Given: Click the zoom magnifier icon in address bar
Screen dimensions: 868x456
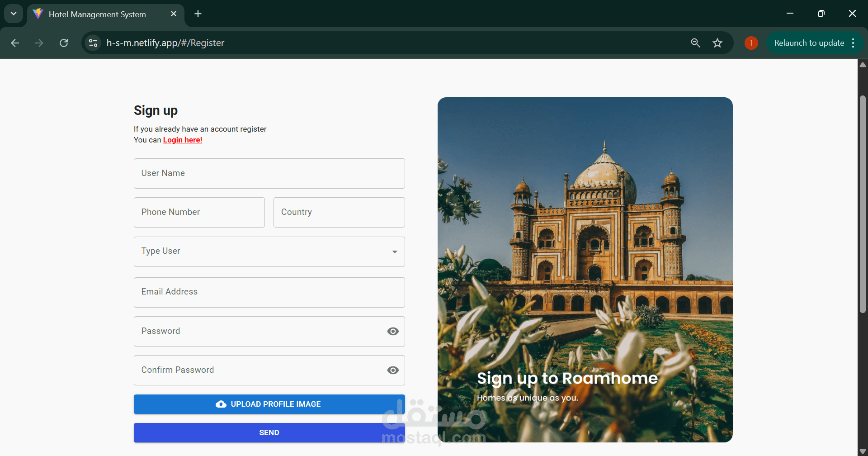Looking at the screenshot, I should pos(695,43).
